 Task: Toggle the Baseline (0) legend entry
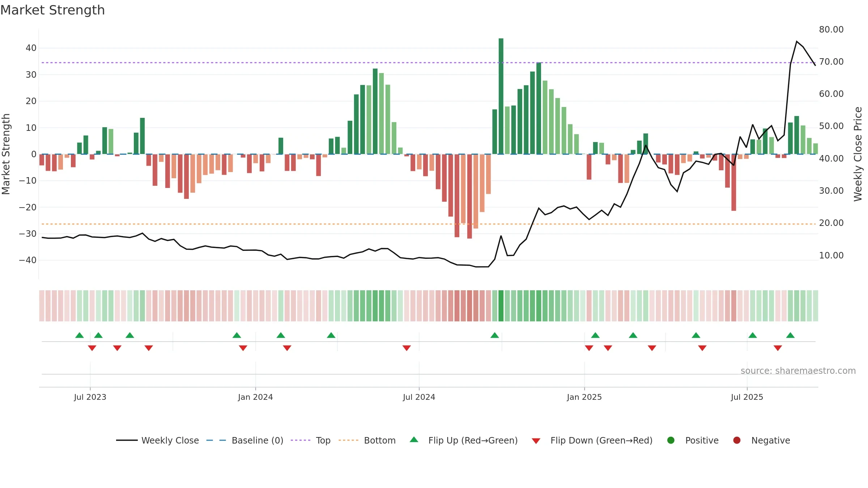click(245, 440)
